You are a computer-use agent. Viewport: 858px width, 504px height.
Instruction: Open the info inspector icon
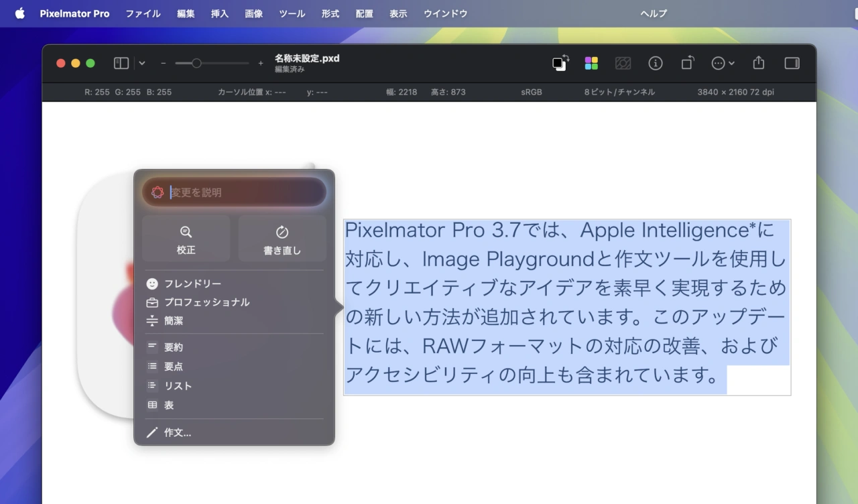tap(656, 63)
